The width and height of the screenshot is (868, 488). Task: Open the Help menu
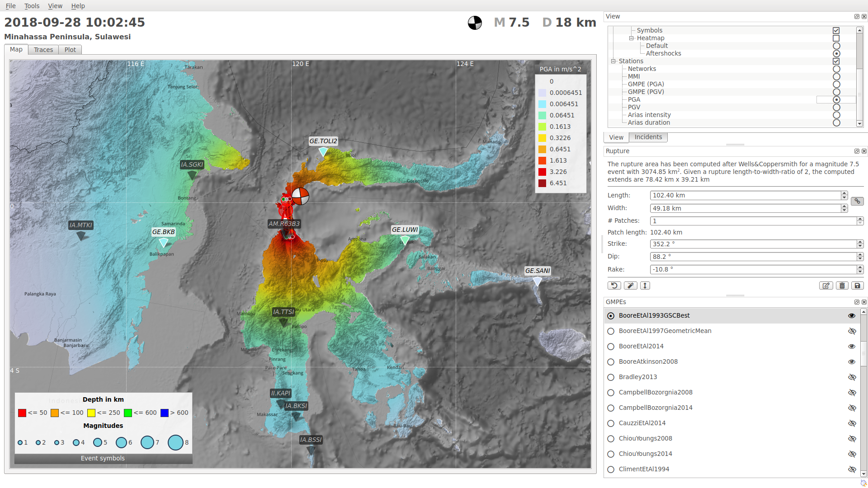(78, 6)
